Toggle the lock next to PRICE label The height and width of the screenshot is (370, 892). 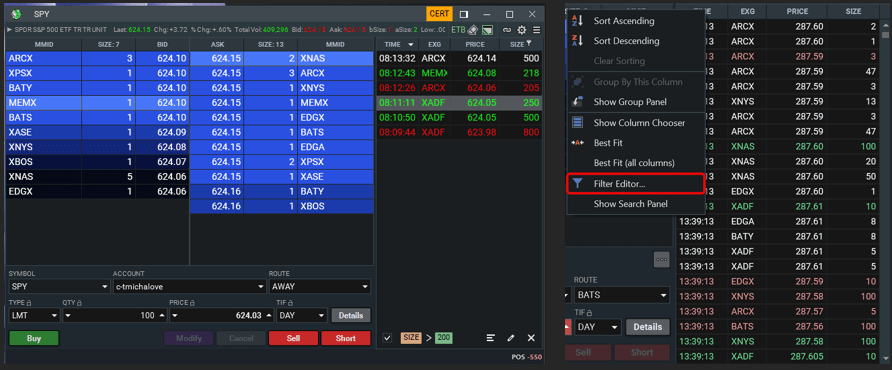(x=193, y=303)
